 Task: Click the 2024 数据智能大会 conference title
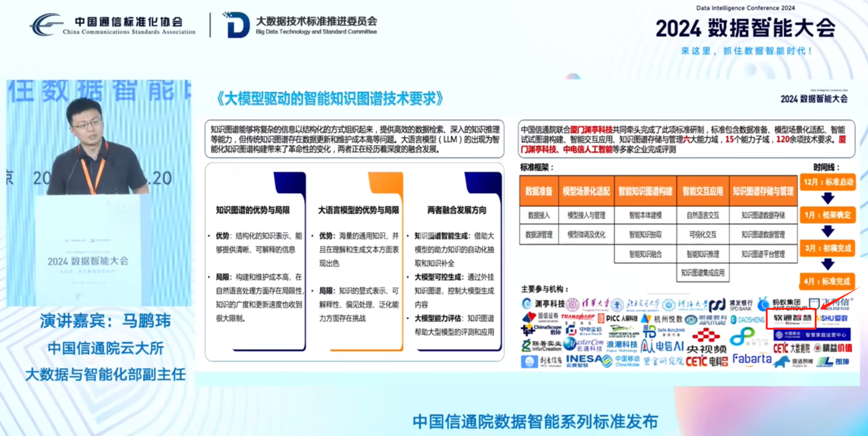point(745,28)
